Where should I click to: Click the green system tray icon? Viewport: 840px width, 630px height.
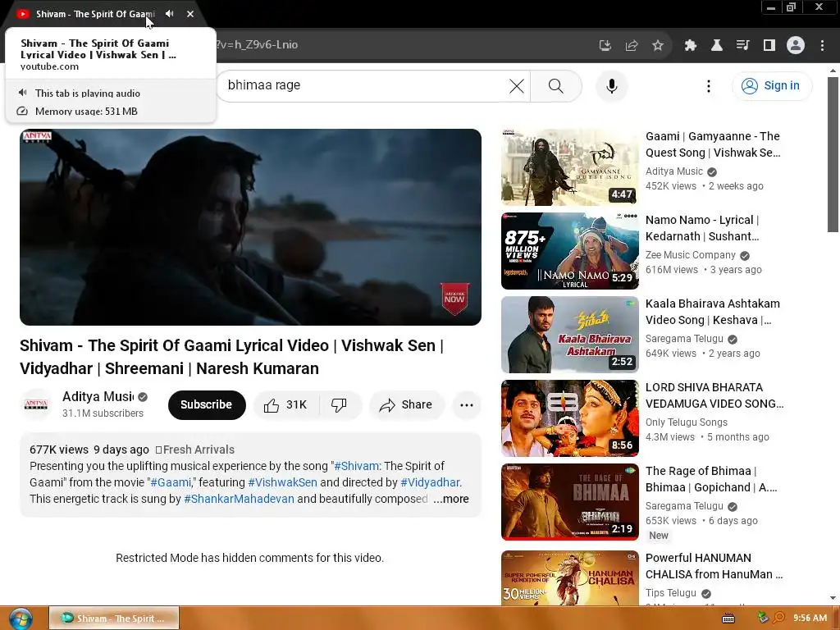[764, 618]
